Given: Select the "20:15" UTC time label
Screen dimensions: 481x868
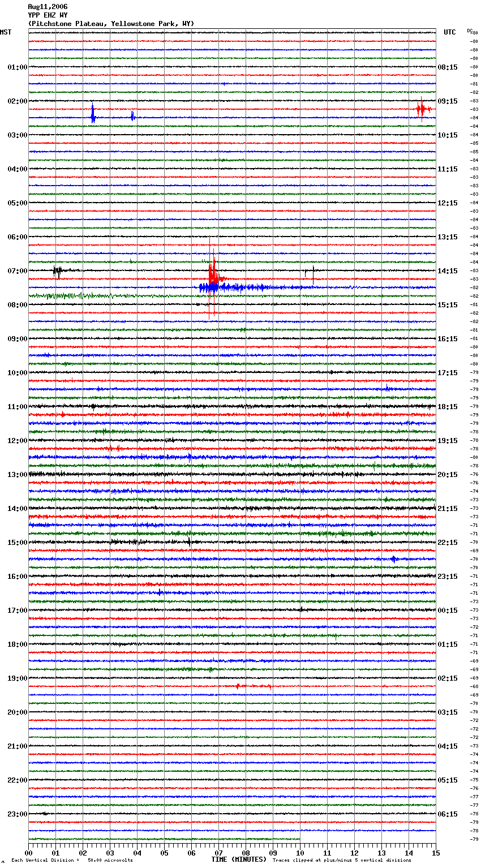Looking at the screenshot, I should 448,475.
